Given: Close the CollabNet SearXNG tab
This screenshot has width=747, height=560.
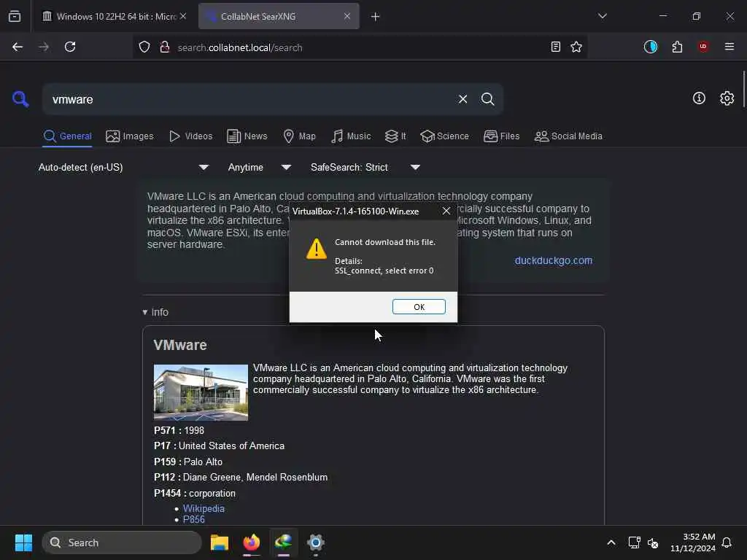Looking at the screenshot, I should coord(347,16).
